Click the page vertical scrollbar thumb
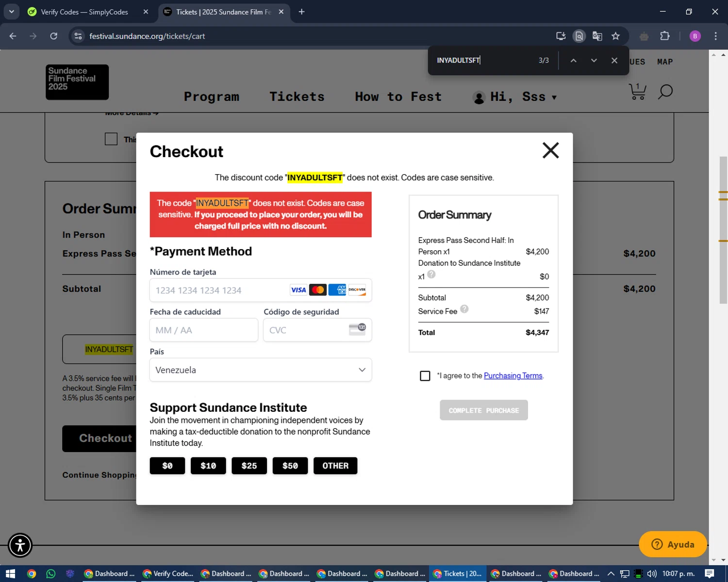This screenshot has height=582, width=728. click(723, 230)
